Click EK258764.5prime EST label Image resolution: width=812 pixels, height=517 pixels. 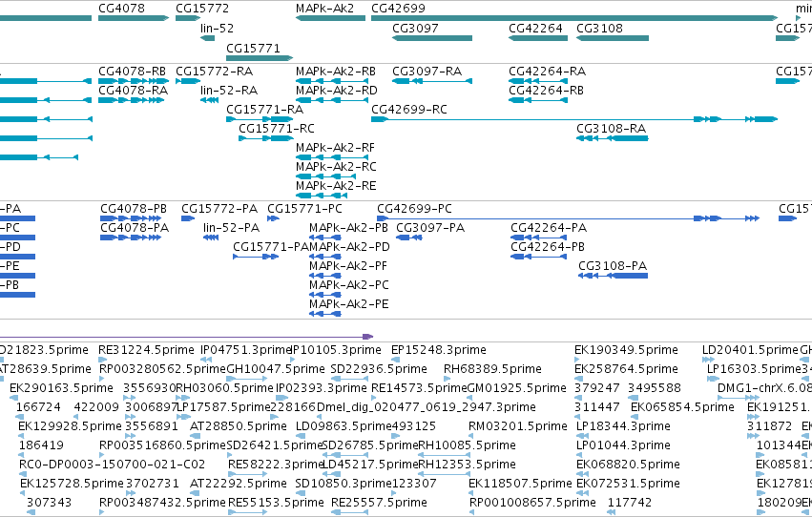pyautogui.click(x=626, y=369)
